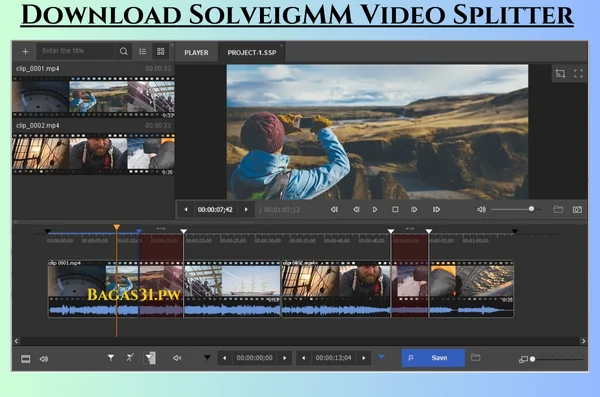
Task: Click the black marker arrow before the 00:00:00;00 field
Action: (x=207, y=358)
